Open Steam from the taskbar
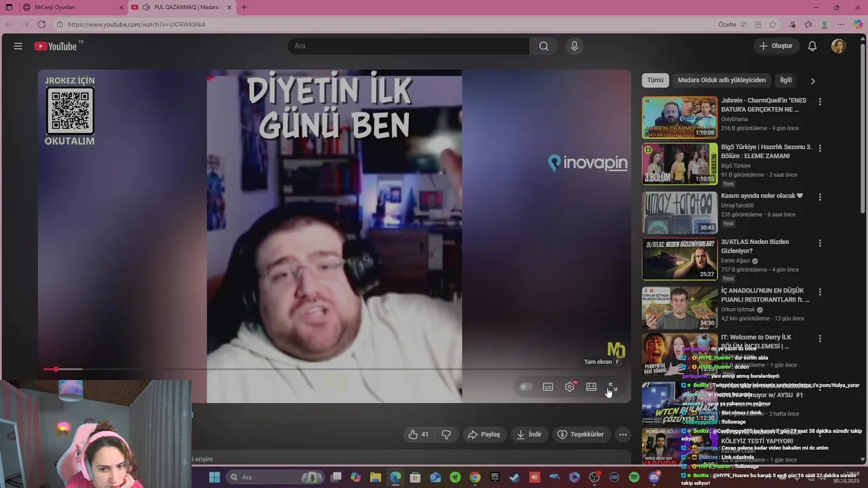This screenshot has width=868, height=488. 515,477
